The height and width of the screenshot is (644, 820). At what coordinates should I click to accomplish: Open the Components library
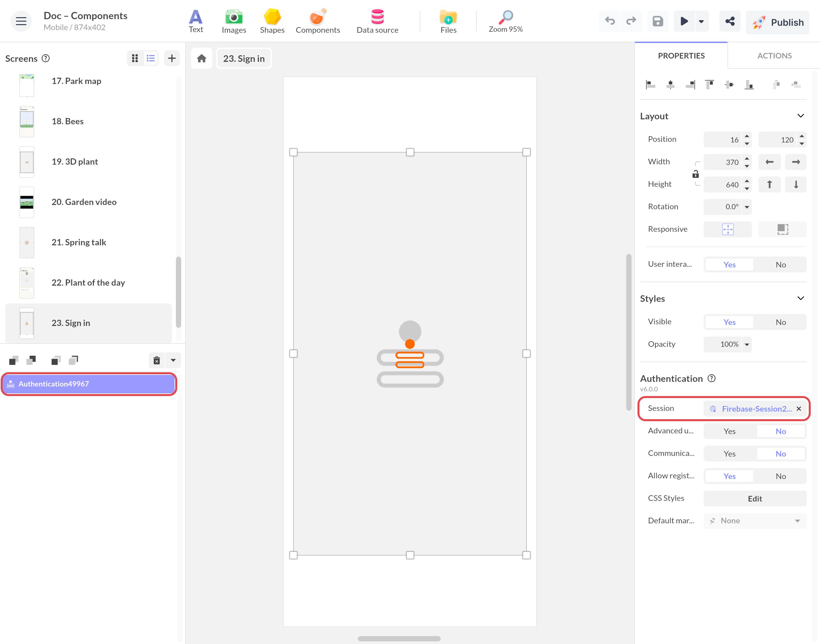tap(317, 21)
